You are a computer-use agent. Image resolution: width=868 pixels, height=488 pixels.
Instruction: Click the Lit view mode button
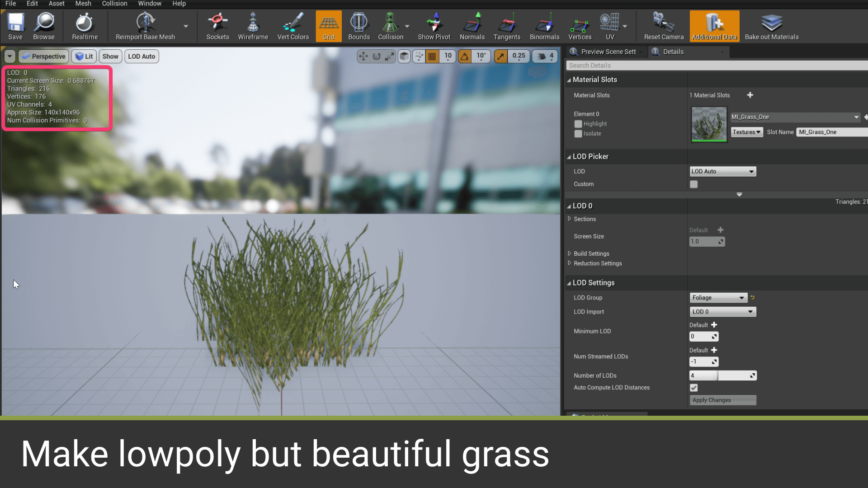click(84, 56)
